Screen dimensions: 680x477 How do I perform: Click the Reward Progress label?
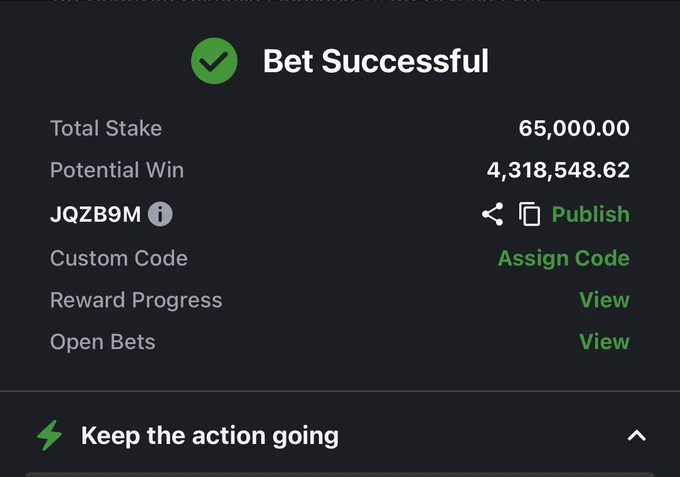[x=136, y=300]
